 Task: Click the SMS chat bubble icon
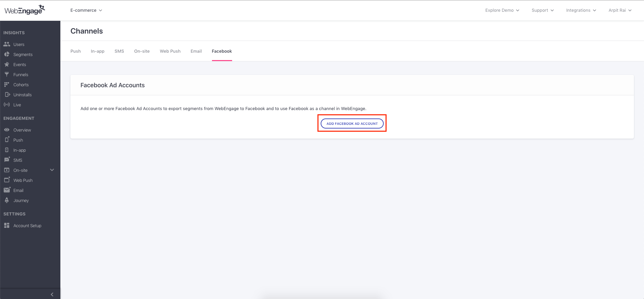tap(7, 159)
